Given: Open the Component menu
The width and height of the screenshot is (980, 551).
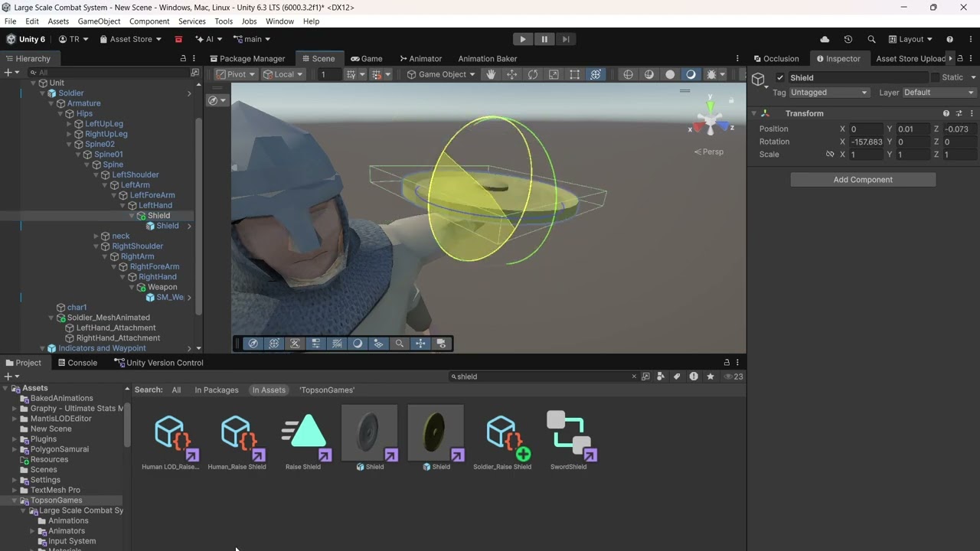Looking at the screenshot, I should 149,21.
